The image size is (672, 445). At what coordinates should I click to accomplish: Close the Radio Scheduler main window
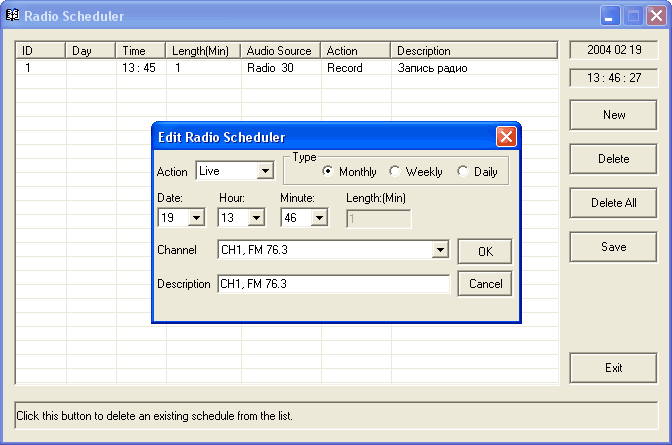pos(656,16)
